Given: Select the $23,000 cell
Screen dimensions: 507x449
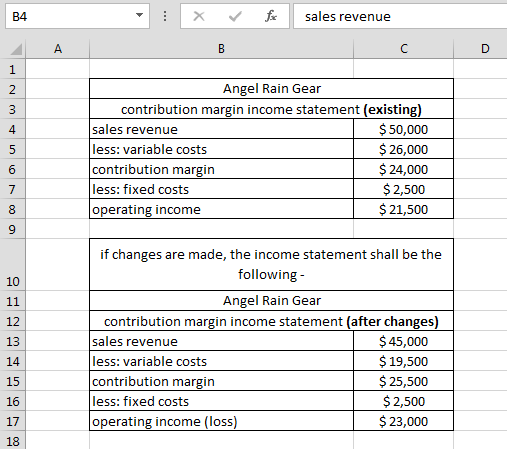Looking at the screenshot, I should point(403,421).
